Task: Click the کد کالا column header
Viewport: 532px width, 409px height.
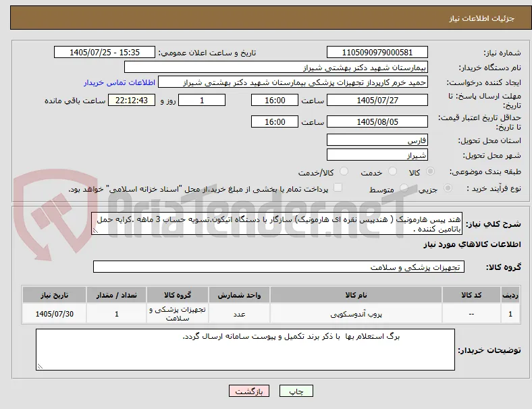Action: click(471, 295)
